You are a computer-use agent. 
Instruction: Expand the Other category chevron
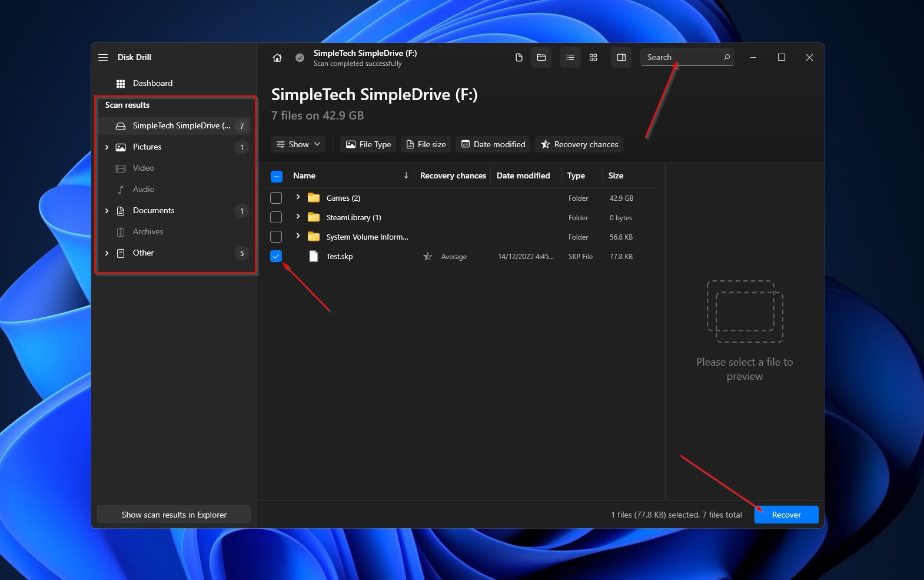107,253
